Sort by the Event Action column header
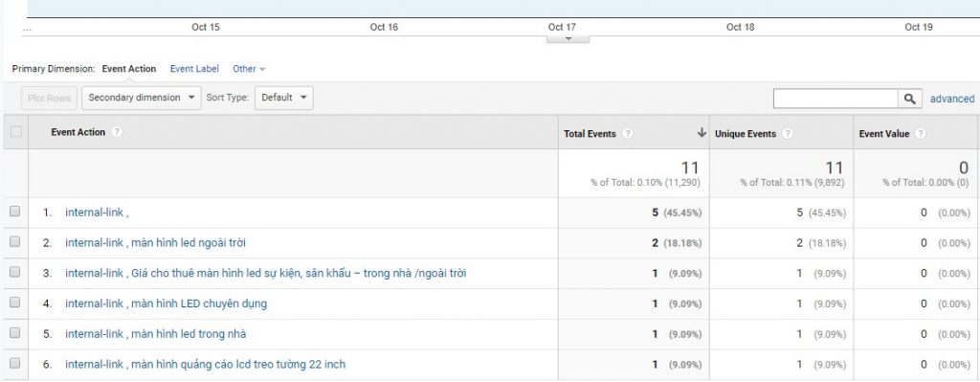The height and width of the screenshot is (382, 980). 78,132
